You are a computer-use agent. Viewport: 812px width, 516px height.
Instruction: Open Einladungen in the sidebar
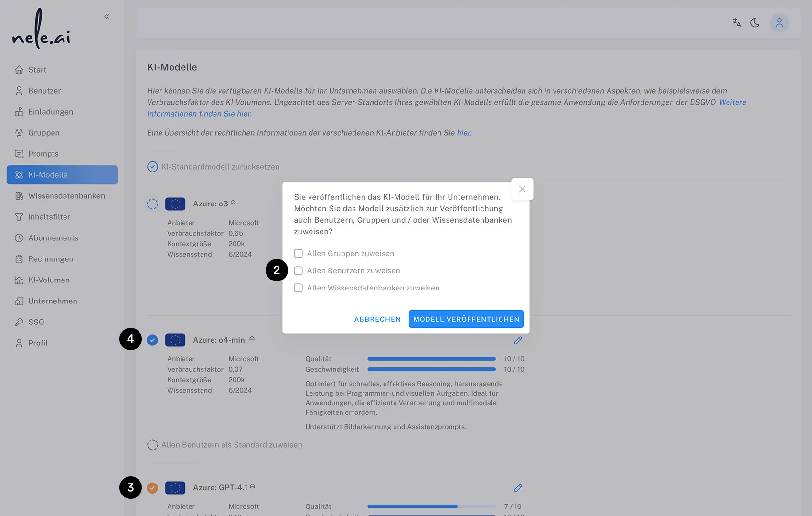62,112
